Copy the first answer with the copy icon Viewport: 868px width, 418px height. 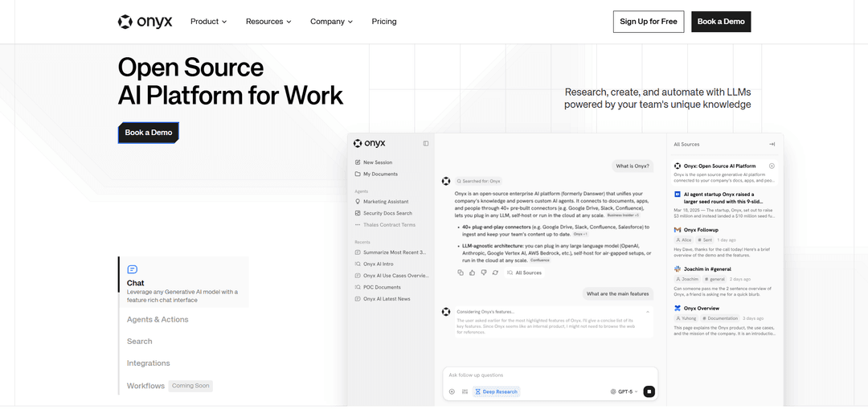(x=461, y=273)
